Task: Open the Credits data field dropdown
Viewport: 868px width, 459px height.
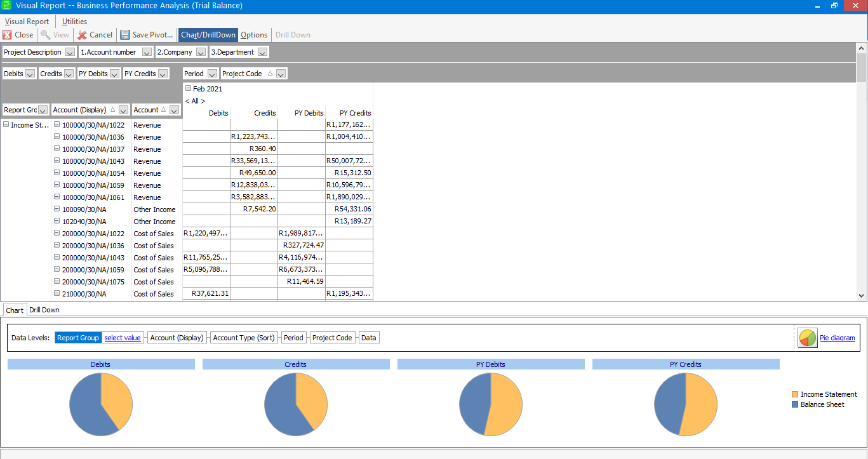Action: [x=69, y=74]
